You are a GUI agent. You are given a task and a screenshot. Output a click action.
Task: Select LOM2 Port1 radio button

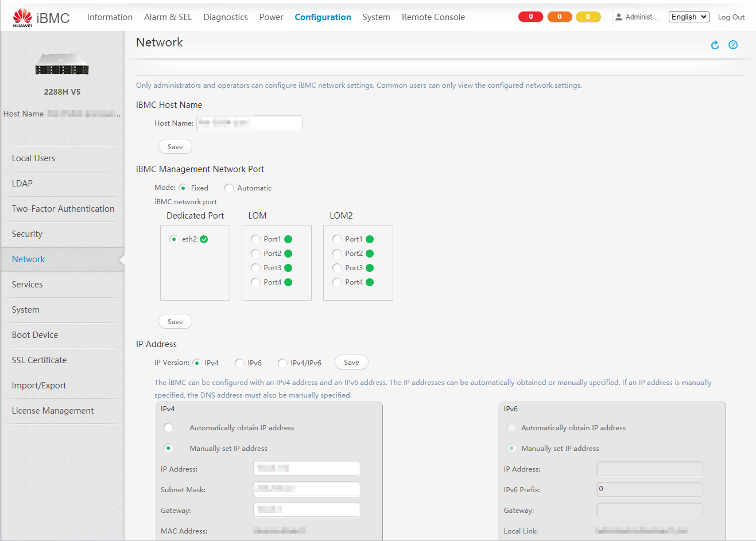click(x=337, y=239)
